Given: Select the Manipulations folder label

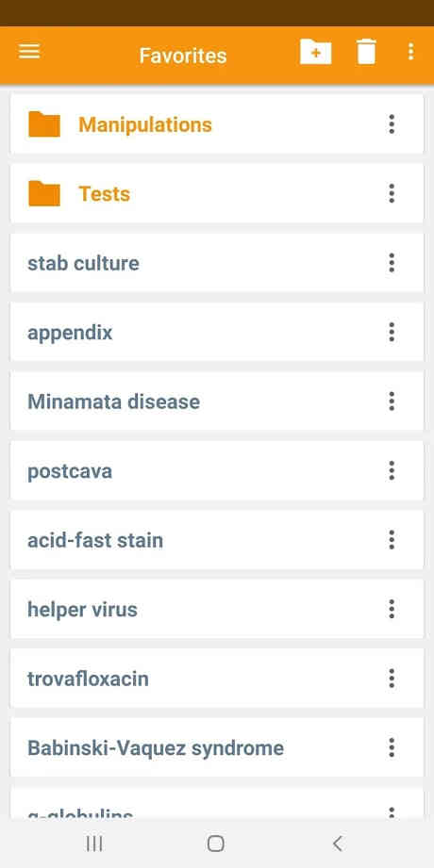Looking at the screenshot, I should click(x=145, y=124).
